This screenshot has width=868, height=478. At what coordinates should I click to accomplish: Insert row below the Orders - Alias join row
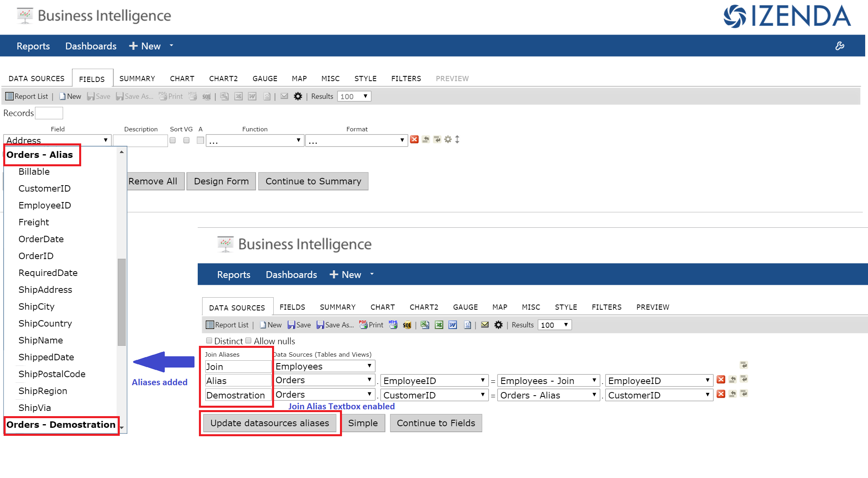pyautogui.click(x=744, y=394)
